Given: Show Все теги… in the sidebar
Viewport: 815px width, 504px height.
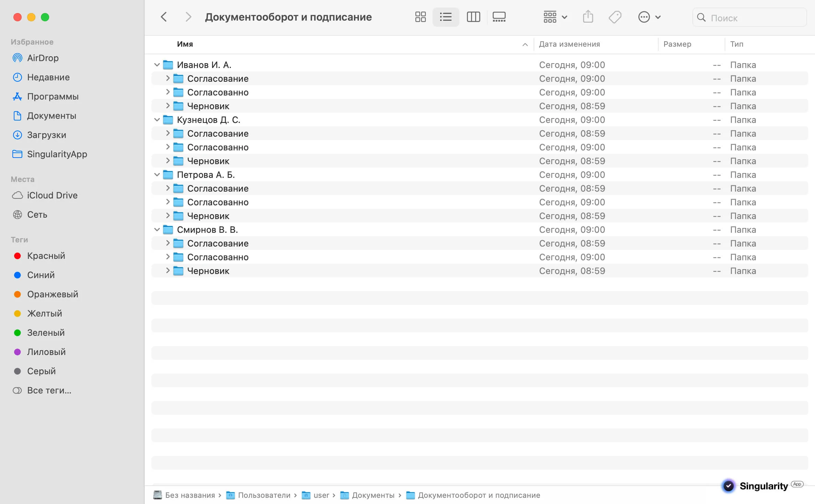Looking at the screenshot, I should click(42, 390).
